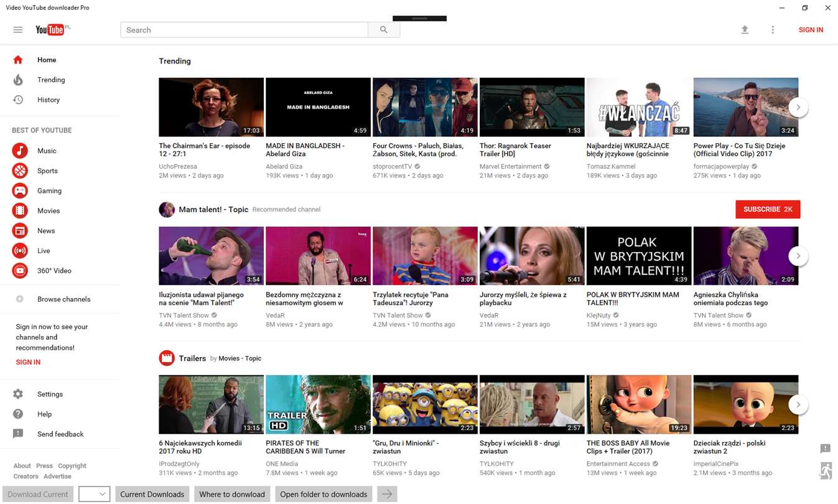
Task: Open the format dropdown beside Download Current
Action: 95,494
